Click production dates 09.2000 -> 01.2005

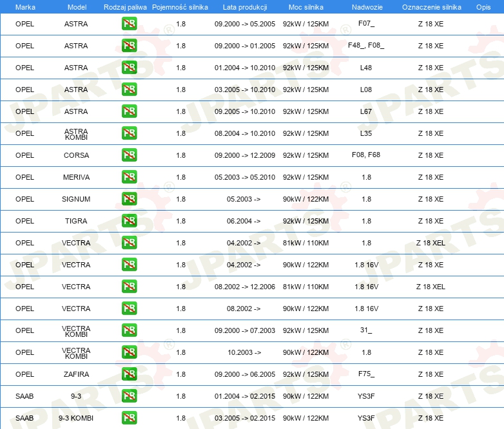[x=245, y=46]
